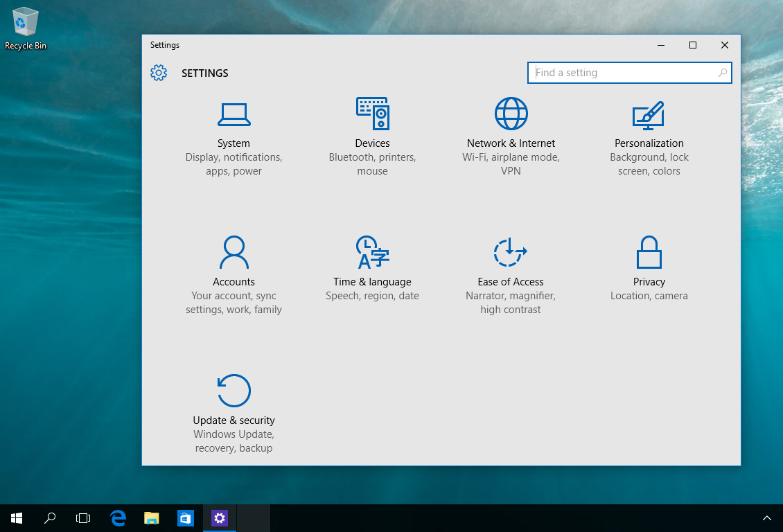Open the Store app on the taskbar
The image size is (783, 532).
coord(185,519)
